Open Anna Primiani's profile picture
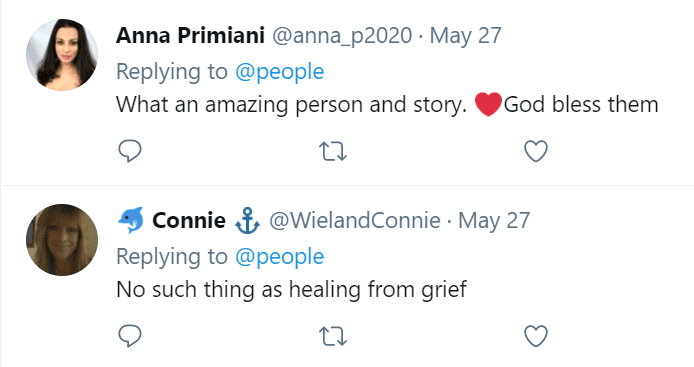The height and width of the screenshot is (367, 694). [x=62, y=55]
